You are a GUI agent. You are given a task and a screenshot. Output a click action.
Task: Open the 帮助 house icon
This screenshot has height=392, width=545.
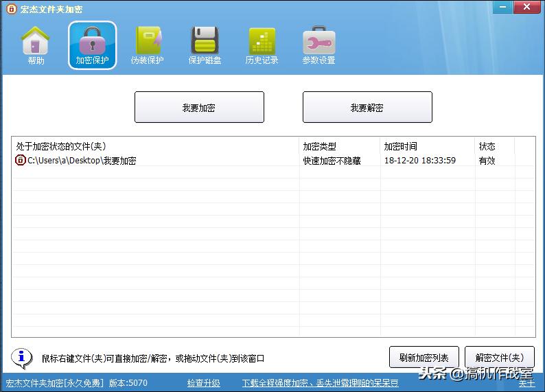click(36, 45)
